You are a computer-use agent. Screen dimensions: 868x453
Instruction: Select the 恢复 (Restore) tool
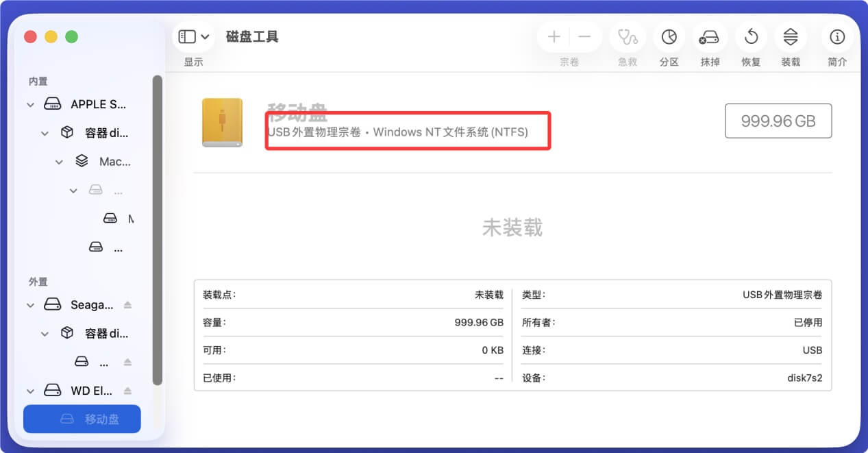click(750, 37)
